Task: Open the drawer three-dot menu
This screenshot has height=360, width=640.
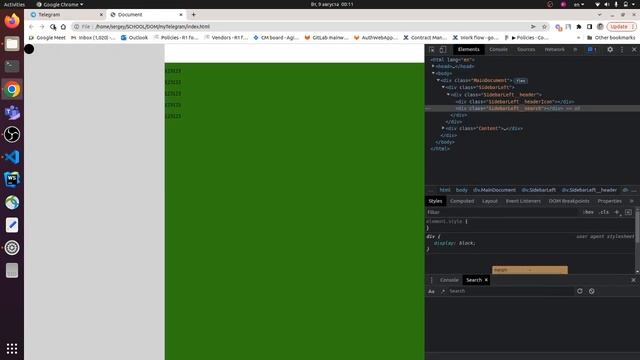Action: tap(431, 280)
